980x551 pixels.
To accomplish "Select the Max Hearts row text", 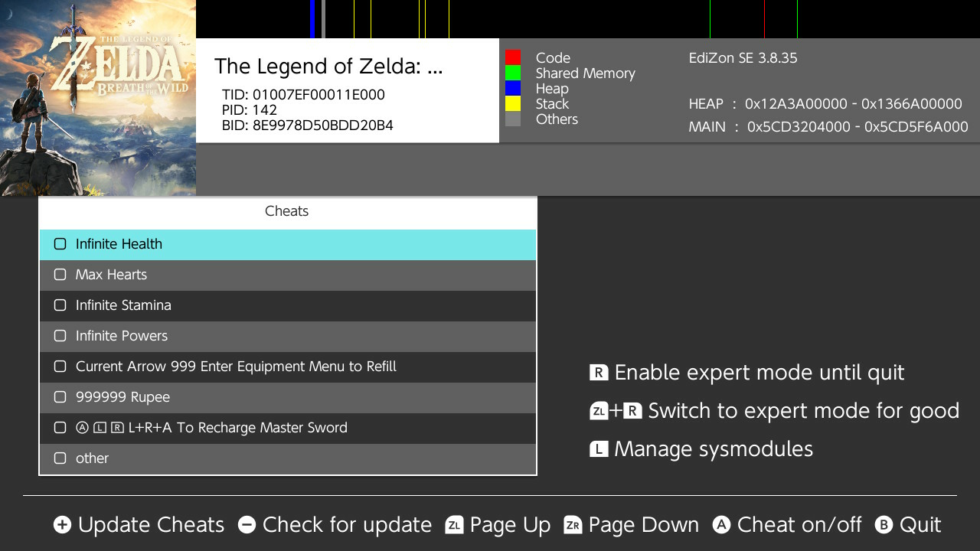I will point(111,275).
